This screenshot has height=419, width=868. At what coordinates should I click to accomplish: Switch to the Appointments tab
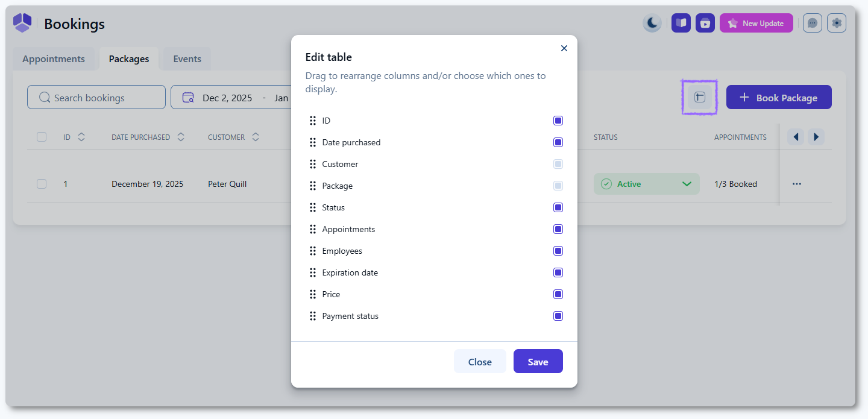[x=54, y=59]
